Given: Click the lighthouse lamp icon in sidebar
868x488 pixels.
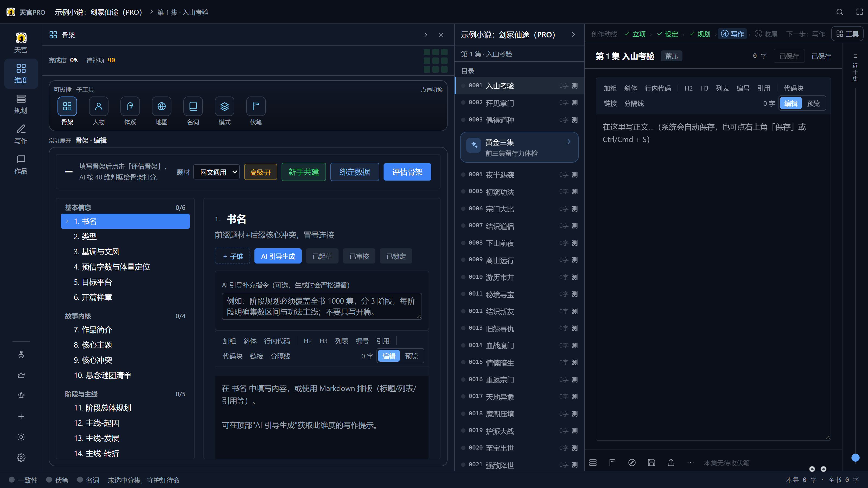Looking at the screenshot, I should point(21,395).
